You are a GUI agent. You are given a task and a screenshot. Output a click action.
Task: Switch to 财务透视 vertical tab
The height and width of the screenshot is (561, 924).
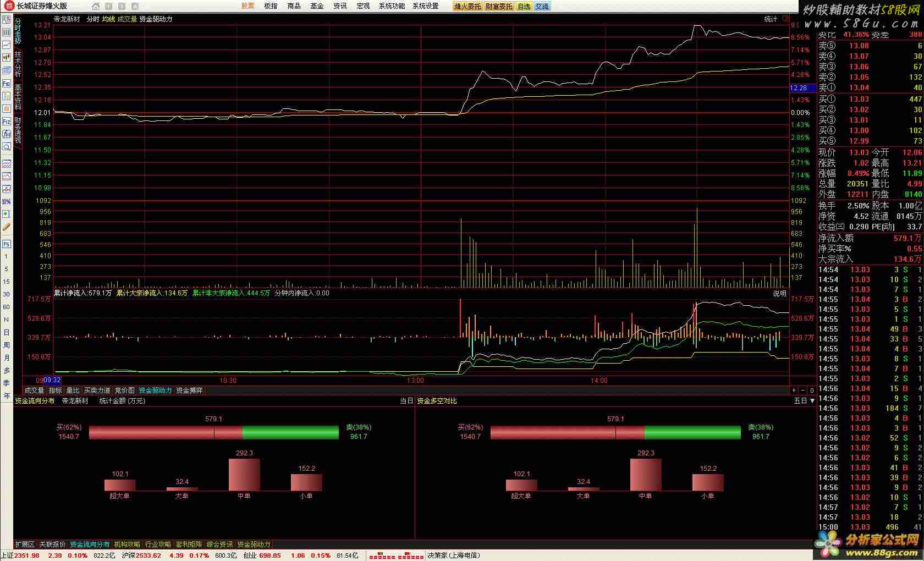coord(18,130)
